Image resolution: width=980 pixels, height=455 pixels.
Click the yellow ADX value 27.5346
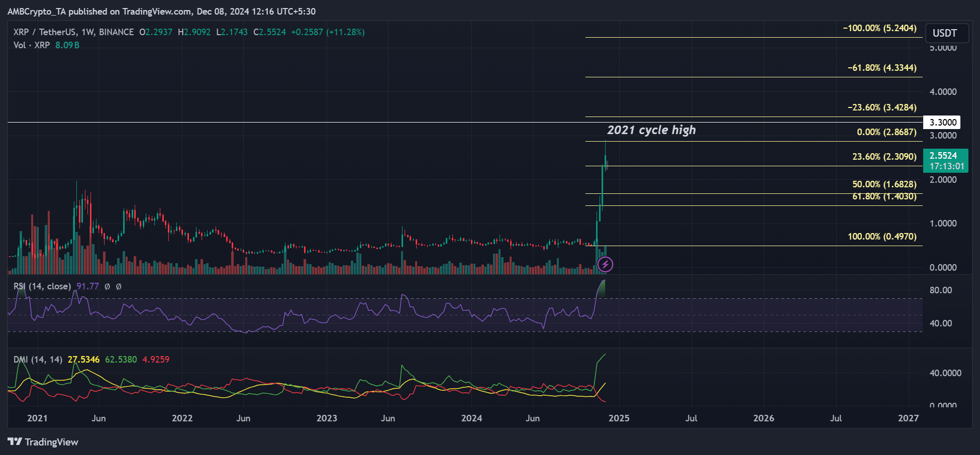point(83,360)
